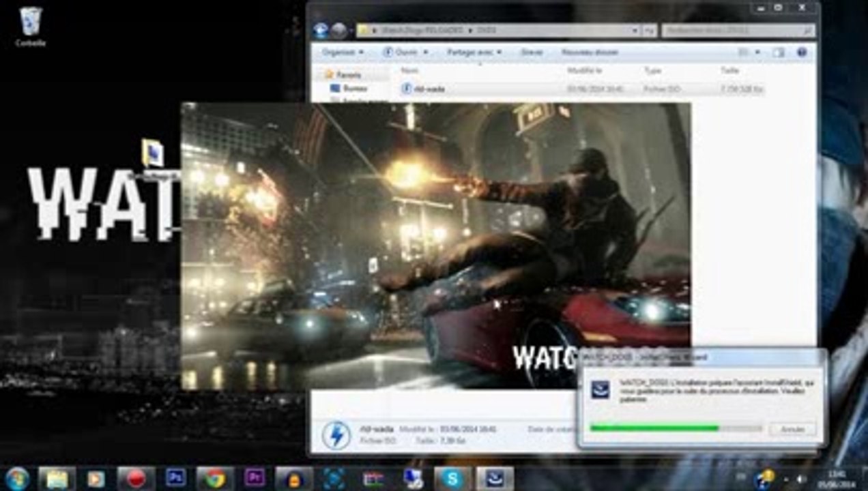
Task: Click the DVD1 segment in address bar
Action: (487, 31)
